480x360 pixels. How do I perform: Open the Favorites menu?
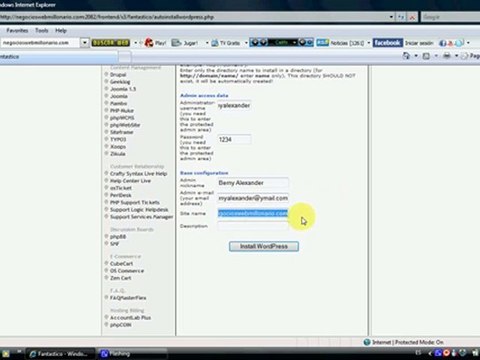[x=17, y=30]
